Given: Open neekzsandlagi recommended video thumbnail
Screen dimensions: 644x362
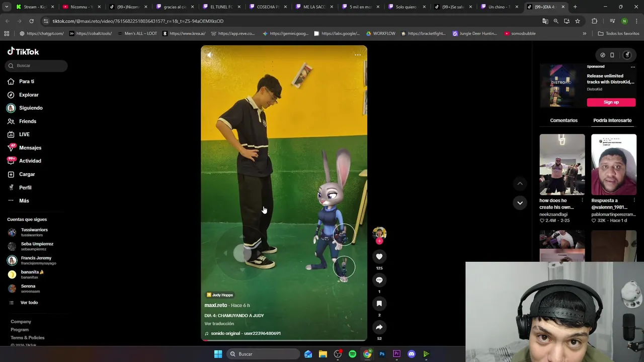Looking at the screenshot, I should 562,164.
